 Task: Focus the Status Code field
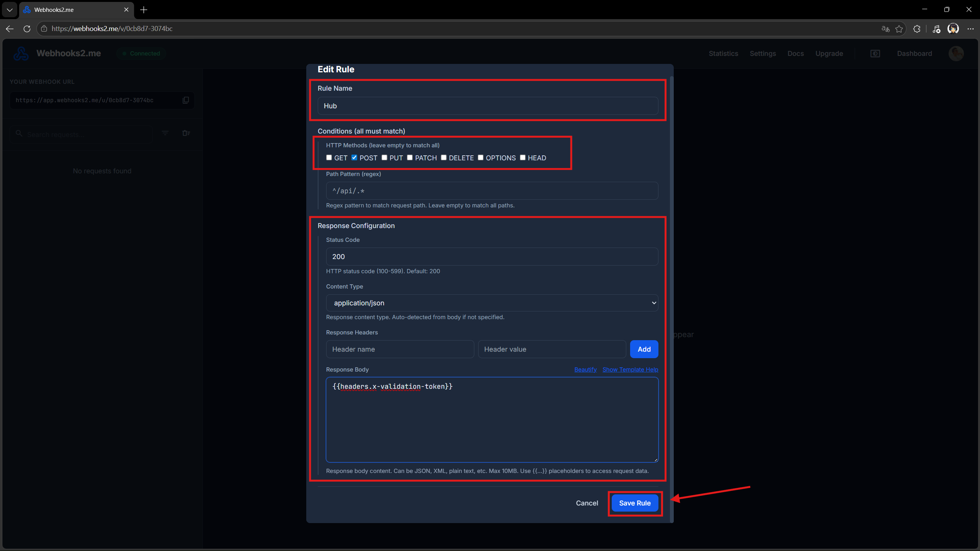492,256
